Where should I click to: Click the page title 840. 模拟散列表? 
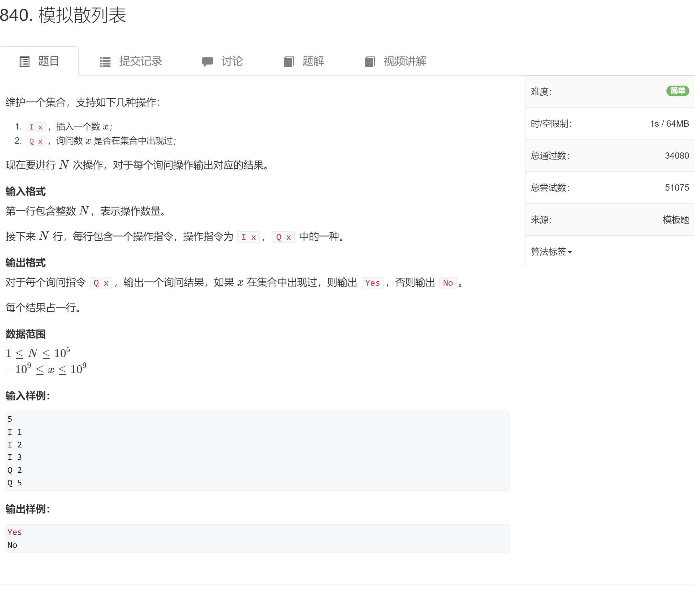pyautogui.click(x=63, y=15)
